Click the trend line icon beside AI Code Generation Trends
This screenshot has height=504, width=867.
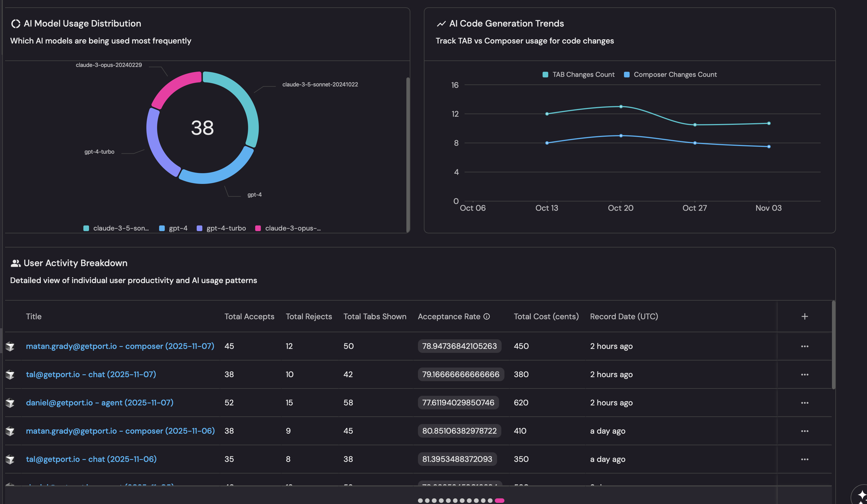(x=441, y=24)
